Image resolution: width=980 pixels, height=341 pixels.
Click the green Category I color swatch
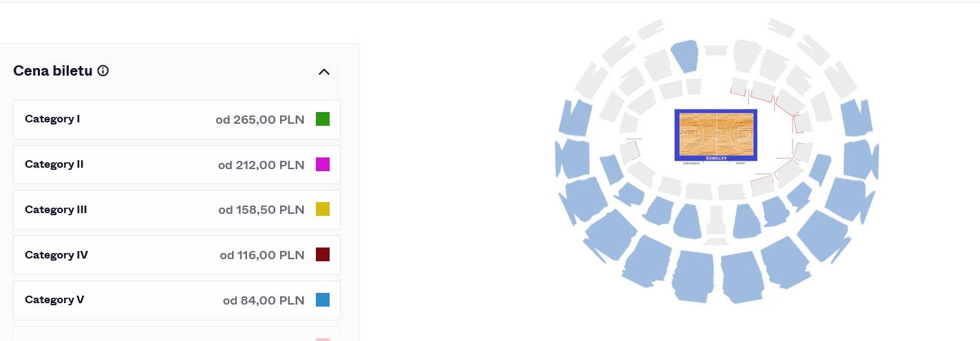point(323,119)
